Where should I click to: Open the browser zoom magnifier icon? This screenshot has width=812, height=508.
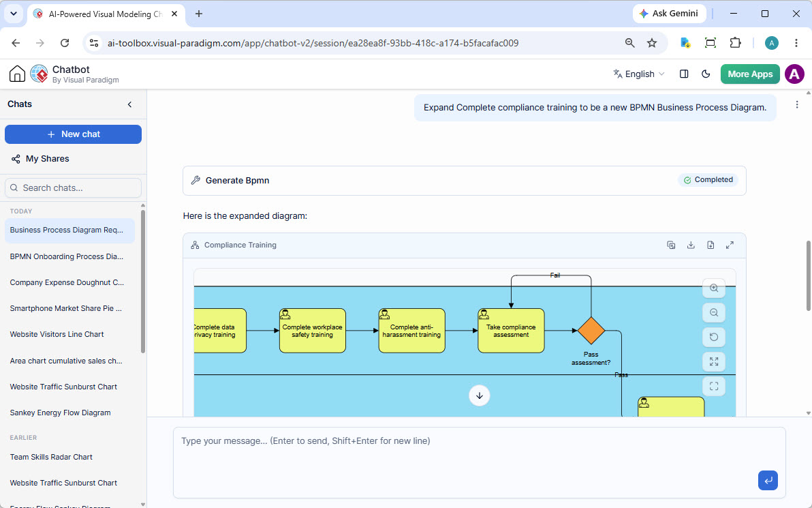[x=629, y=43]
